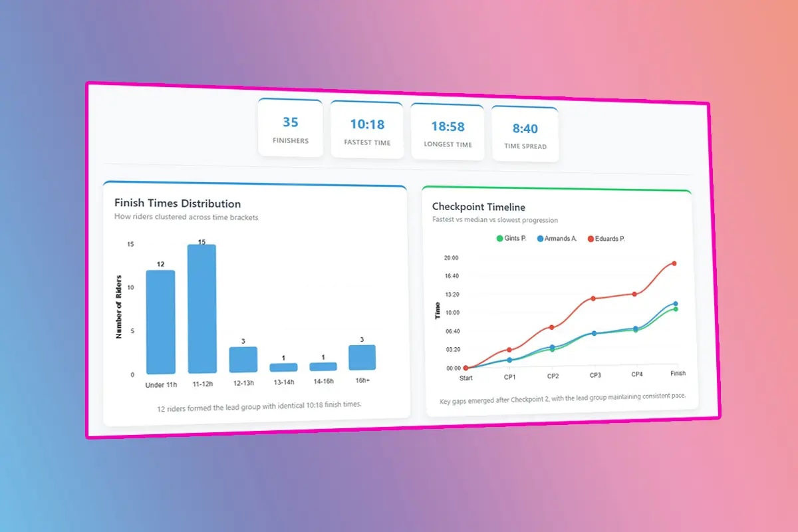Click the 'CP4' x-axis label
The width and height of the screenshot is (798, 532).
pyautogui.click(x=636, y=374)
